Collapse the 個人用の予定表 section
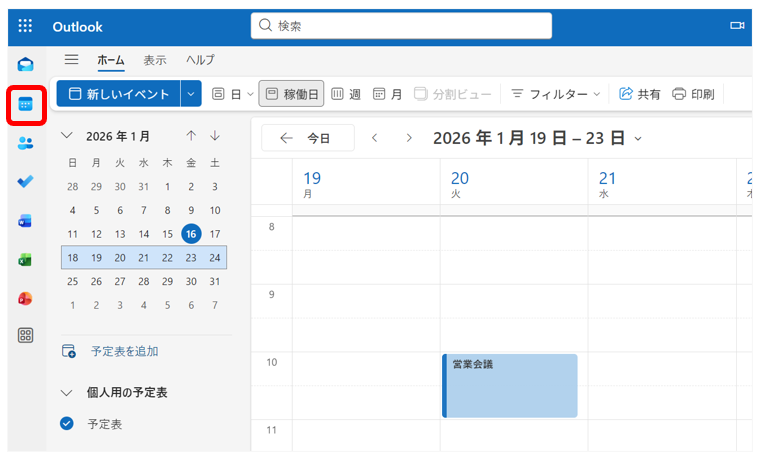 tap(67, 393)
